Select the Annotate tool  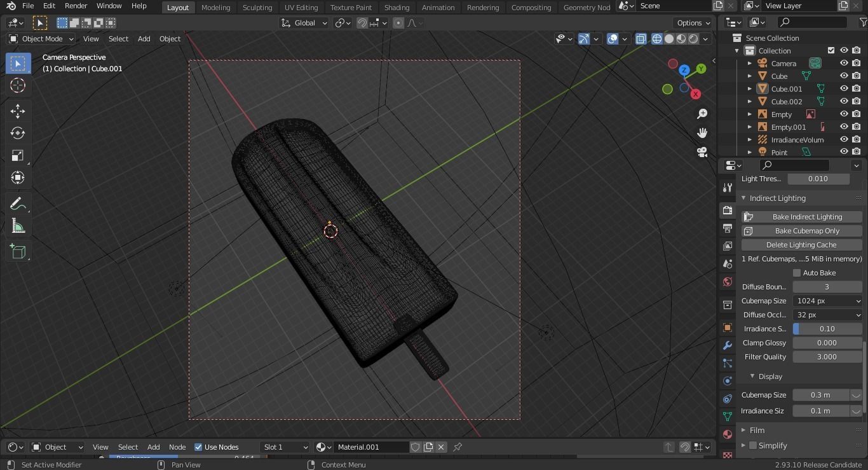(x=18, y=204)
